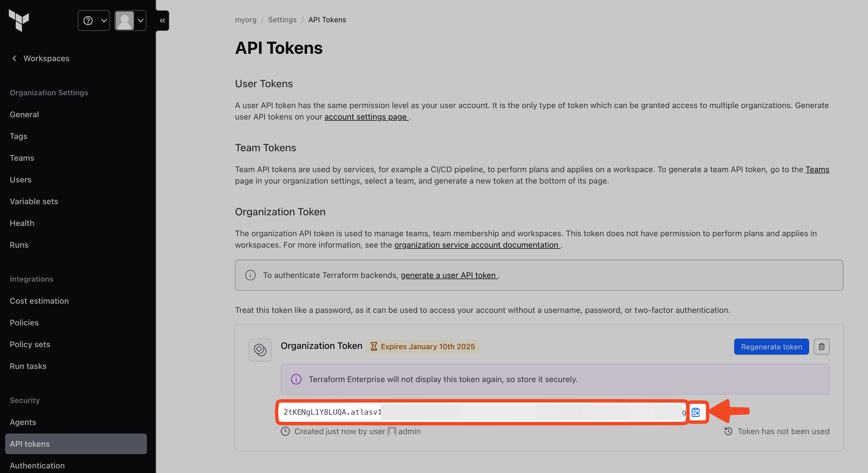Click the organization token badge icon
This screenshot has height=473, width=868.
coord(260,350)
